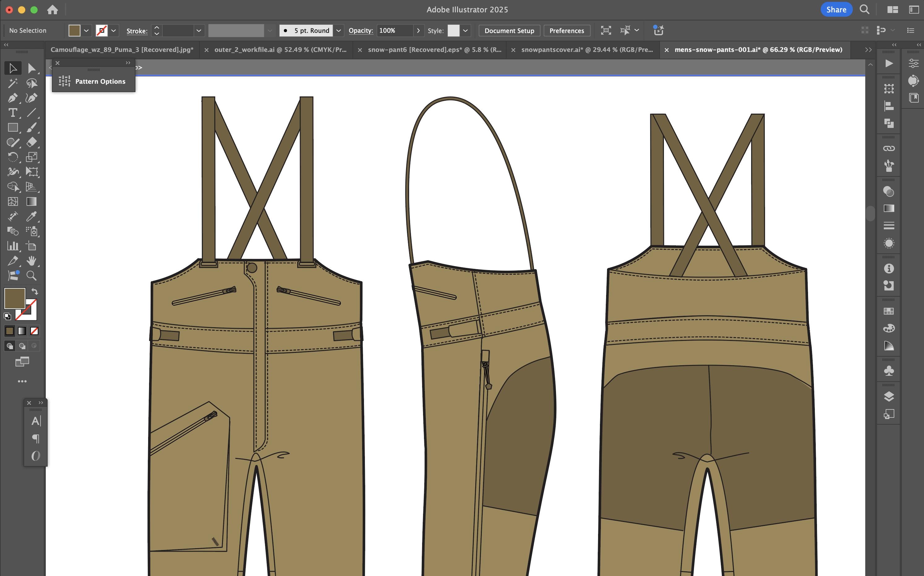
Task: Switch to snowpantscover.ai tab
Action: pos(587,49)
